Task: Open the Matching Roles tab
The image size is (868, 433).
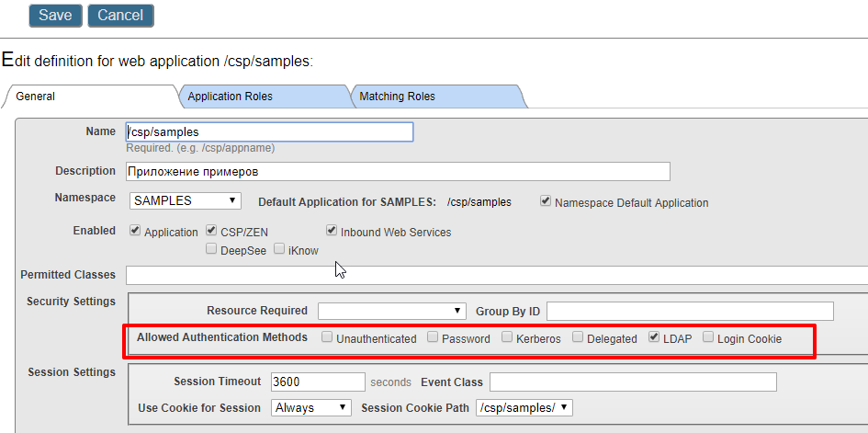Action: coord(437,97)
